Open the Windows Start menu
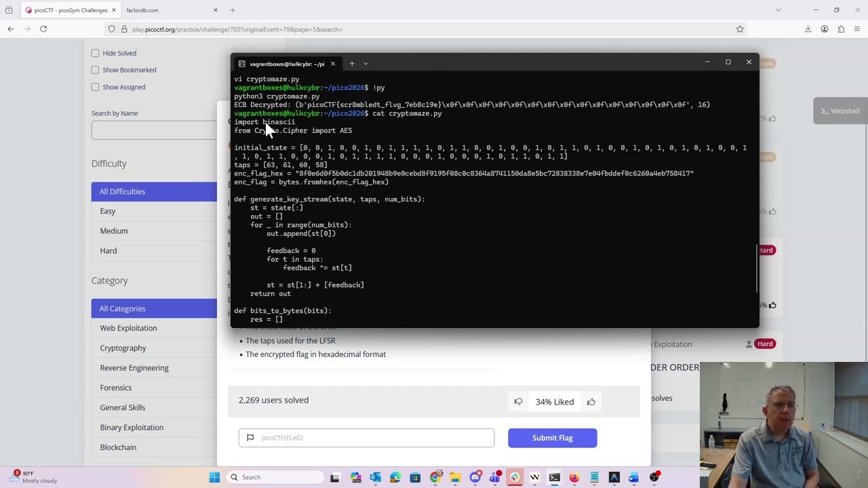The image size is (868, 488). coord(214,477)
